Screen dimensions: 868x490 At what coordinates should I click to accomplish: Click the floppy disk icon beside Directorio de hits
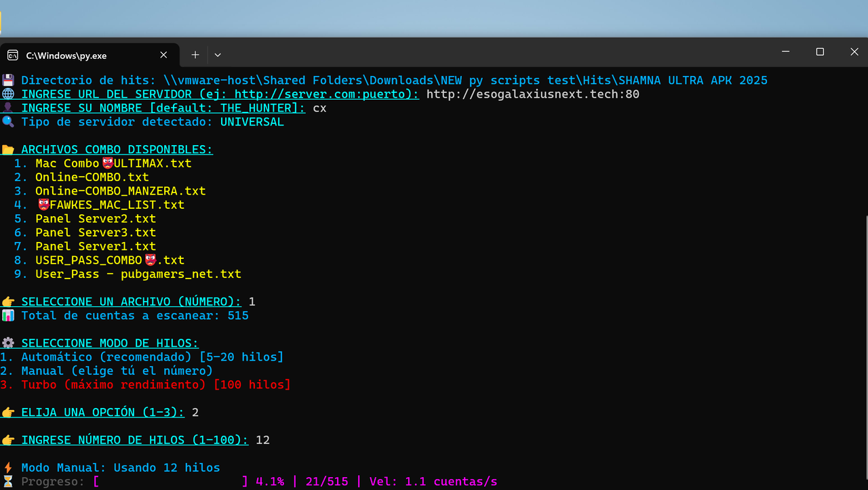pos(7,80)
